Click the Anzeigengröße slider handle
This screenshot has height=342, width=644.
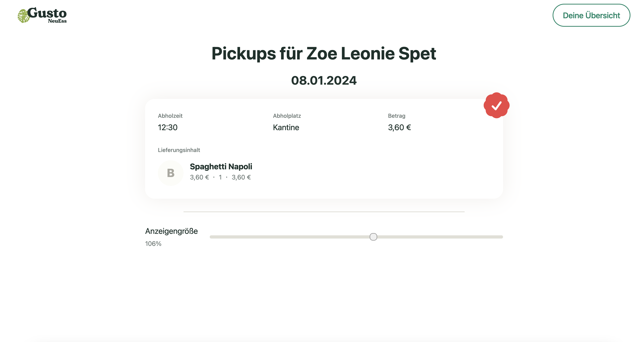click(x=373, y=237)
